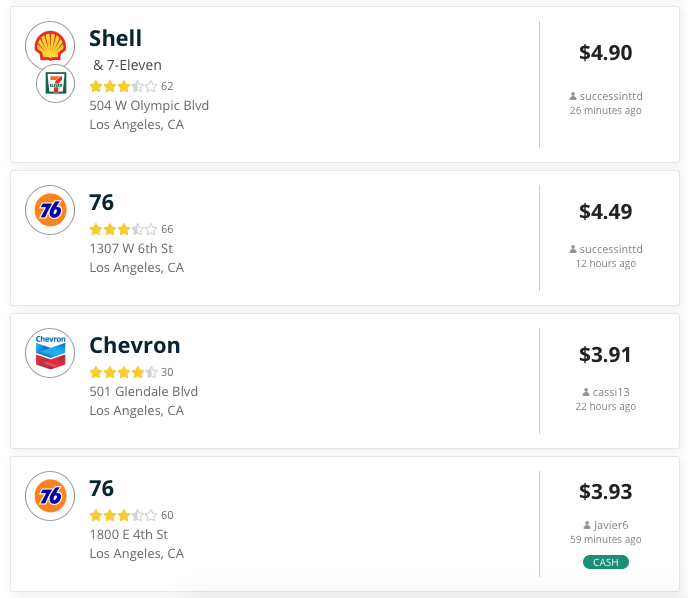Open the 76 station at 1307 W 6th St
This screenshot has width=688, height=598.
pyautogui.click(x=102, y=202)
